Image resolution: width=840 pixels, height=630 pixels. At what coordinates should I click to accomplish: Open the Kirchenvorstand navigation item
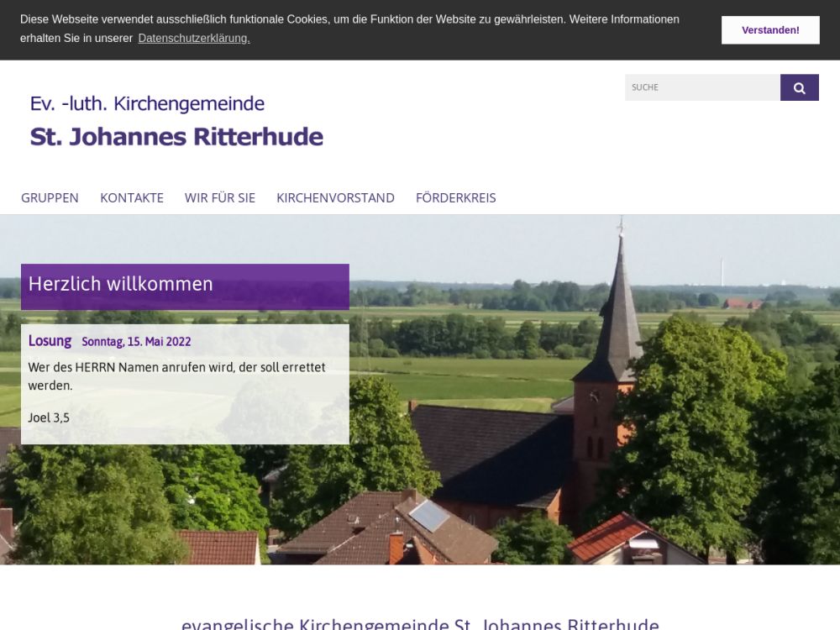[x=335, y=197]
